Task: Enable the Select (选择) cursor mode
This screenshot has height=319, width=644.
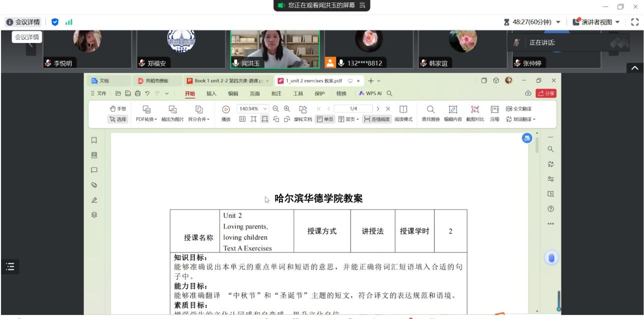Action: tap(118, 119)
